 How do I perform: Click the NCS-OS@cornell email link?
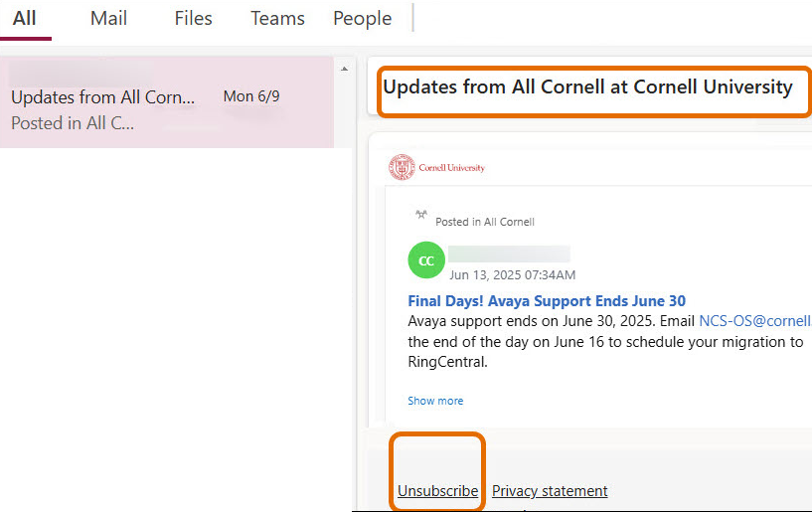[x=755, y=321]
